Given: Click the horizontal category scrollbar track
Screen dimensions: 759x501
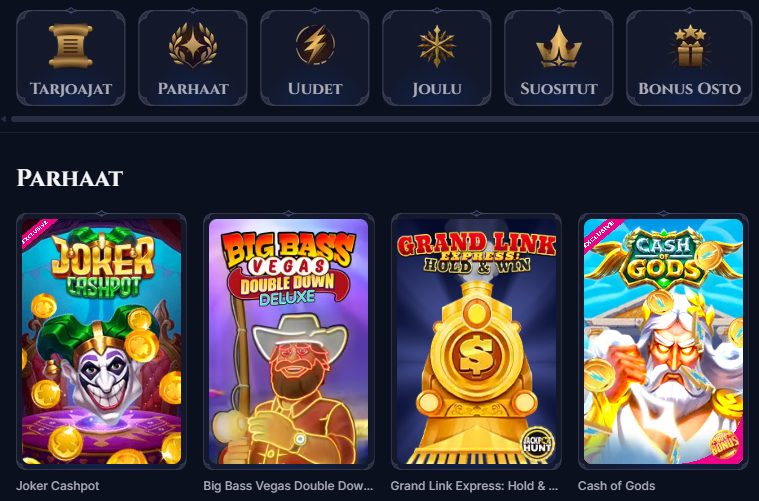Looking at the screenshot, I should tap(385, 119).
